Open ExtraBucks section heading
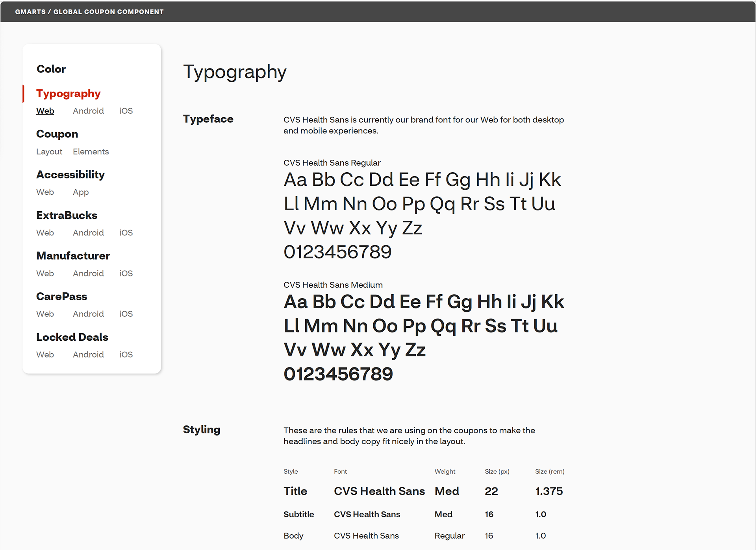This screenshot has width=756, height=550. [67, 215]
